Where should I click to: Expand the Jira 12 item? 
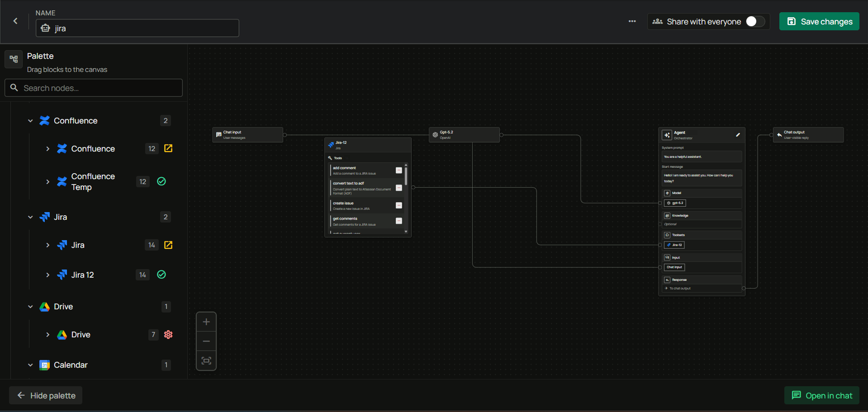tap(47, 275)
